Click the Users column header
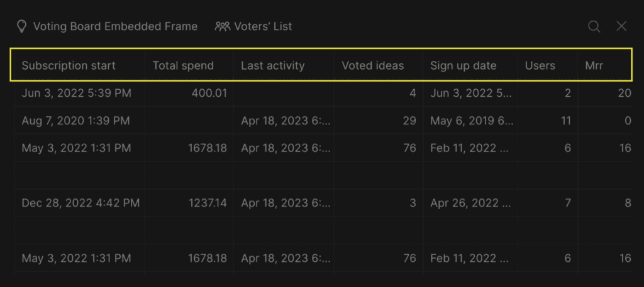 pyautogui.click(x=540, y=65)
